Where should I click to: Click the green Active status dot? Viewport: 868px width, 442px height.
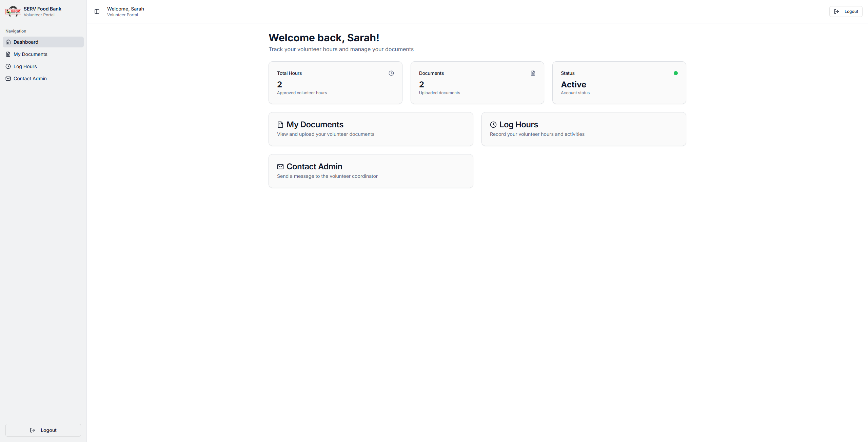point(675,73)
